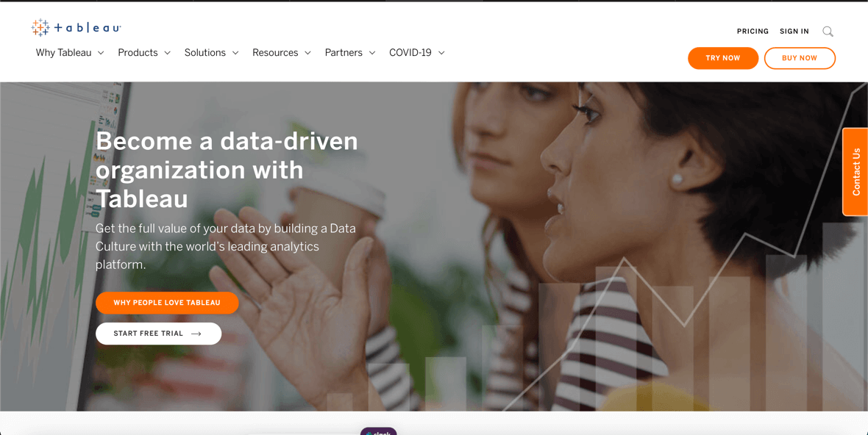Open the Products menu item
Screen dimensions: 868x435
point(138,52)
